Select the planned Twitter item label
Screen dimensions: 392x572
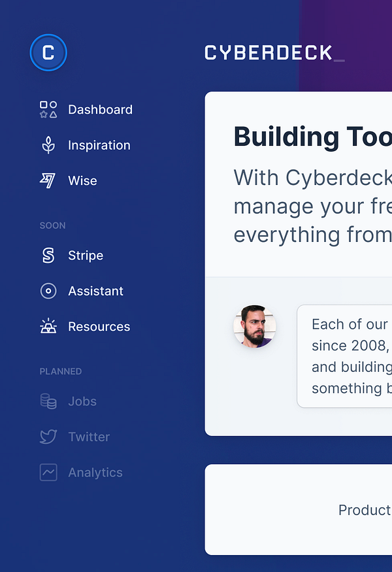pos(89,437)
